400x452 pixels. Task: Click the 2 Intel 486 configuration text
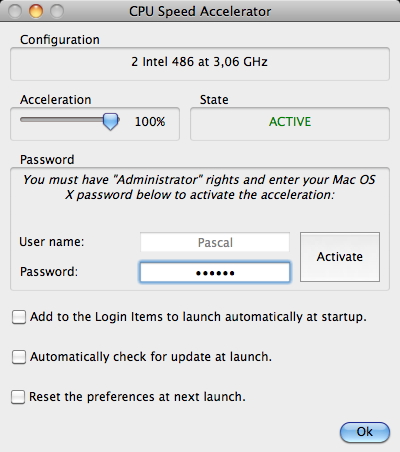[x=199, y=62]
